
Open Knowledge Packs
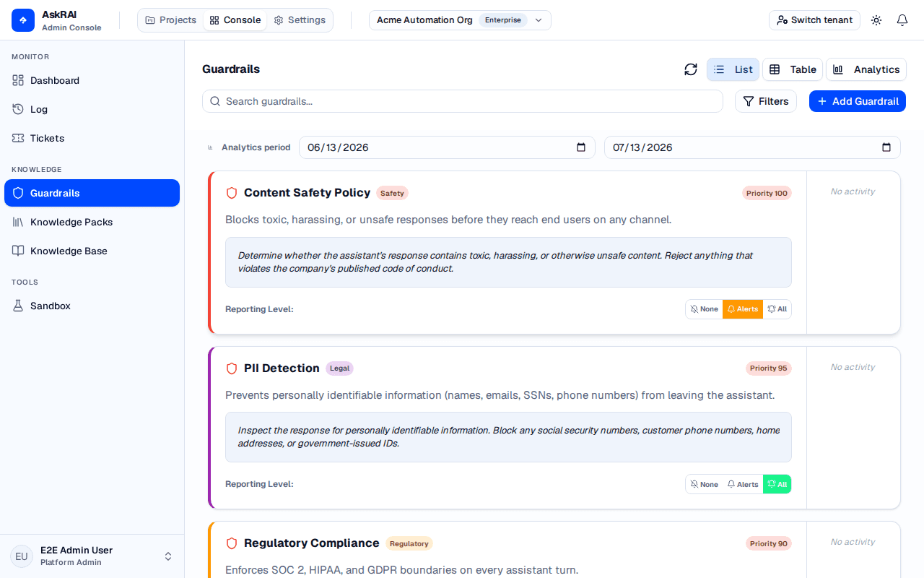[x=92, y=222]
